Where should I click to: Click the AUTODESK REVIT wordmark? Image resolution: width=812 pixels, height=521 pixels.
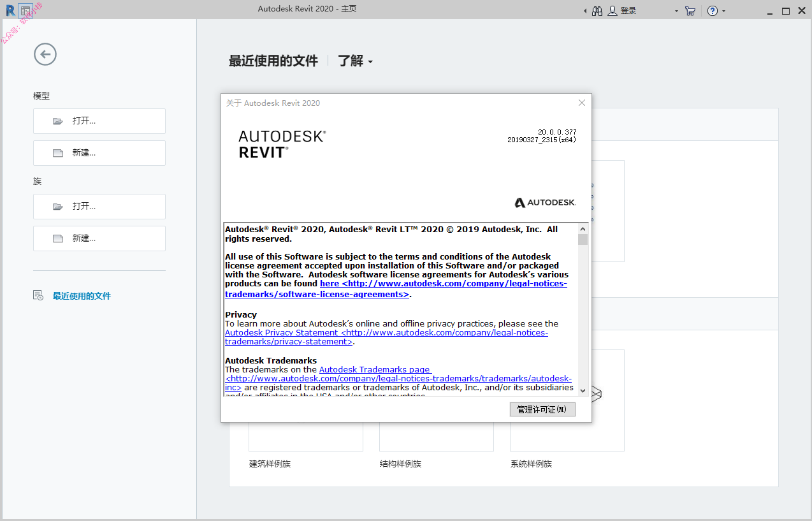282,144
